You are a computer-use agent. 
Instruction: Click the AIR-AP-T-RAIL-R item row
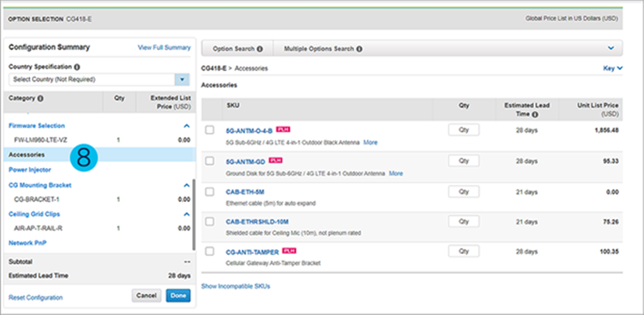click(99, 228)
